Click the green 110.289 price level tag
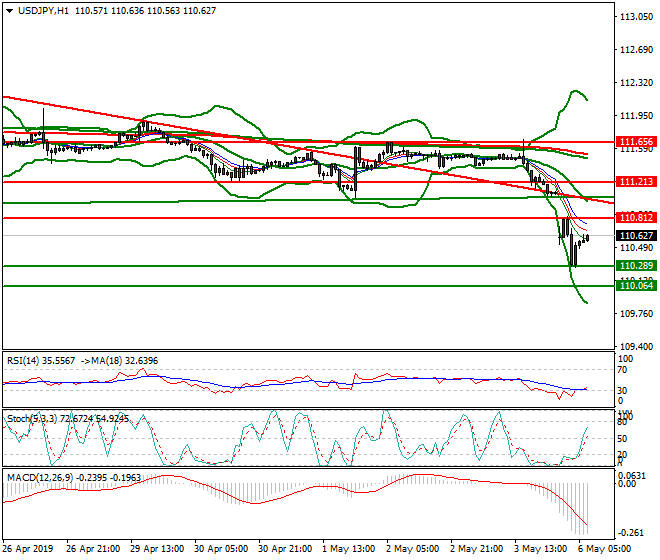 point(636,266)
